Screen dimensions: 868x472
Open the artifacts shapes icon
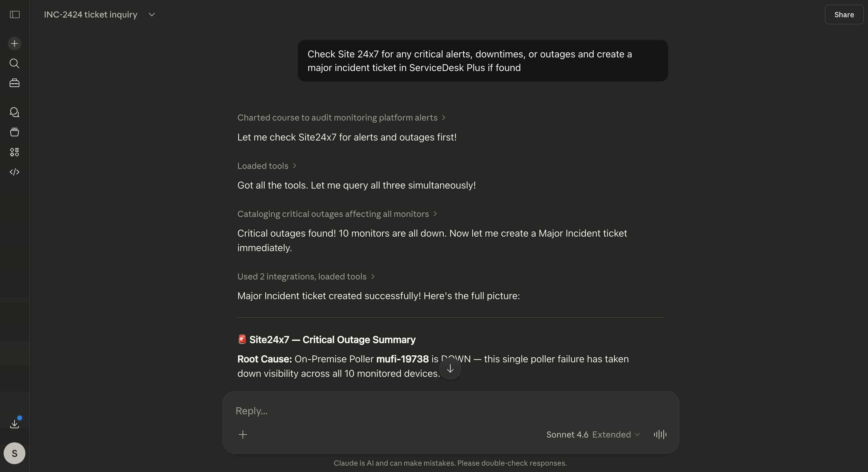(15, 152)
